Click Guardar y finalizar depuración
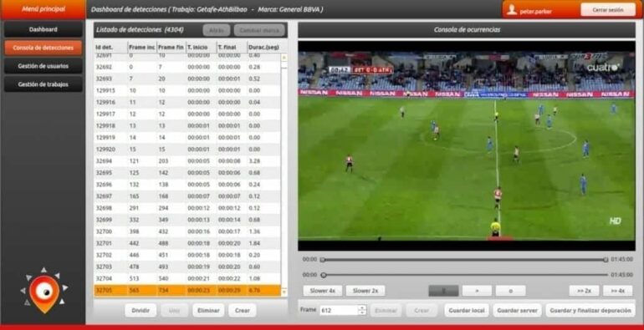The width and height of the screenshot is (644, 330). [590, 310]
